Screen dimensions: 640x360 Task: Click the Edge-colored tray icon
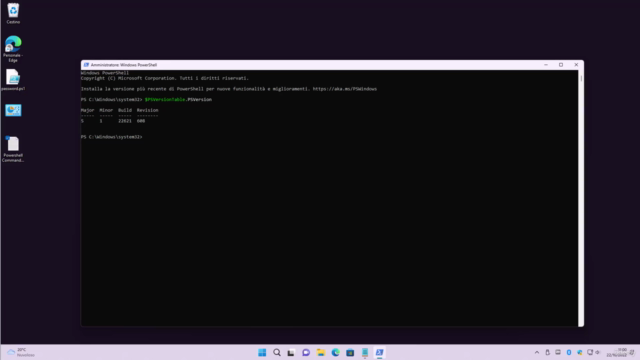click(580, 353)
